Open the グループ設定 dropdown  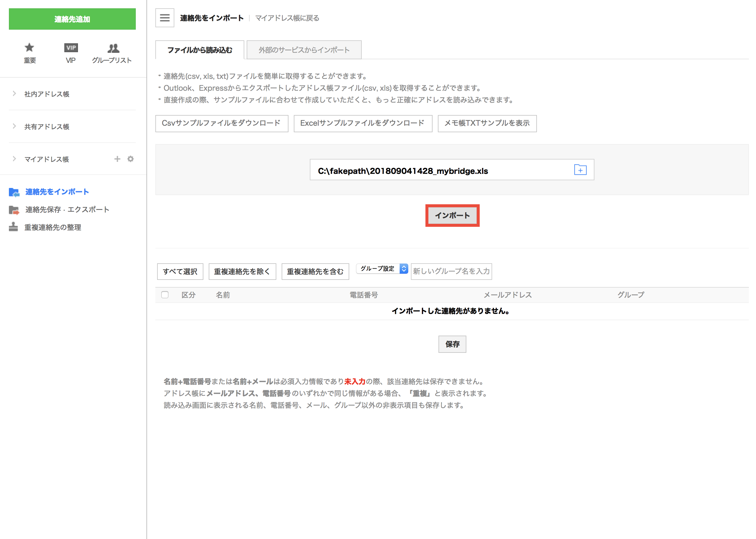[x=382, y=269]
